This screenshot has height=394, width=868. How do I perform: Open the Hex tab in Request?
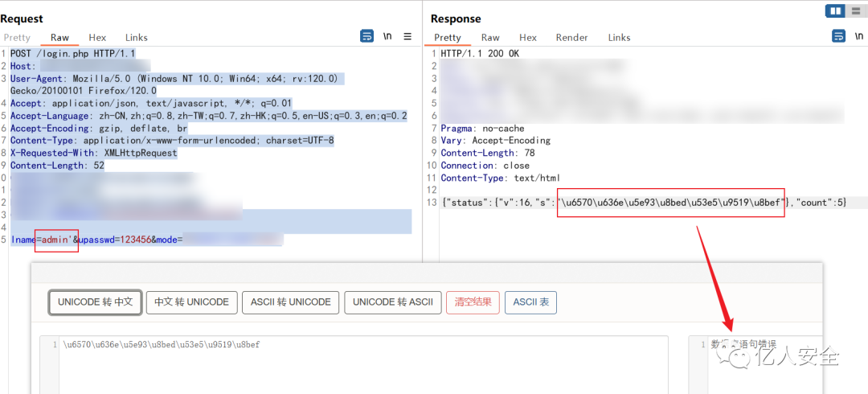pos(97,38)
